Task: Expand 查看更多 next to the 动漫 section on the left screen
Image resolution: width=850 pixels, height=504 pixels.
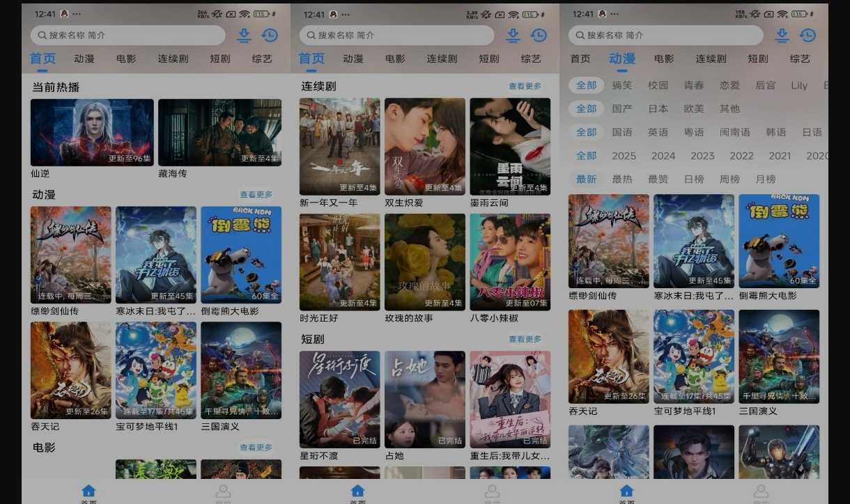Action: coord(256,195)
